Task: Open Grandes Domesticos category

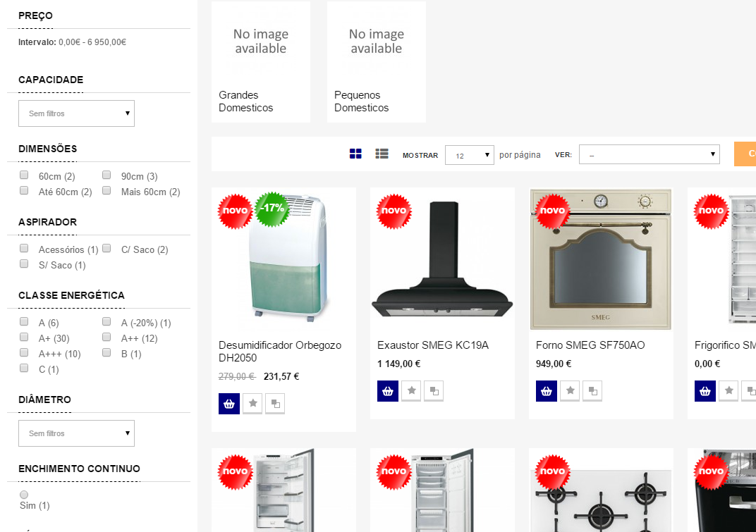Action: coord(261,62)
